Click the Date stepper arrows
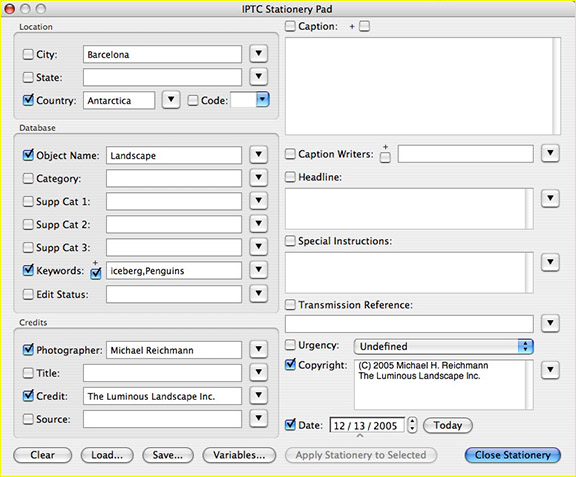Image resolution: width=576 pixels, height=477 pixels. (412, 425)
